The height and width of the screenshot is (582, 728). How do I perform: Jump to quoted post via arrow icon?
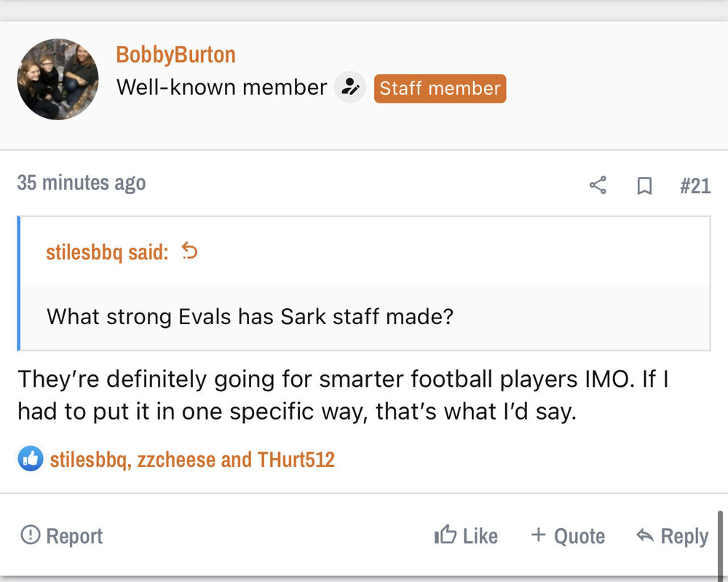tap(189, 251)
